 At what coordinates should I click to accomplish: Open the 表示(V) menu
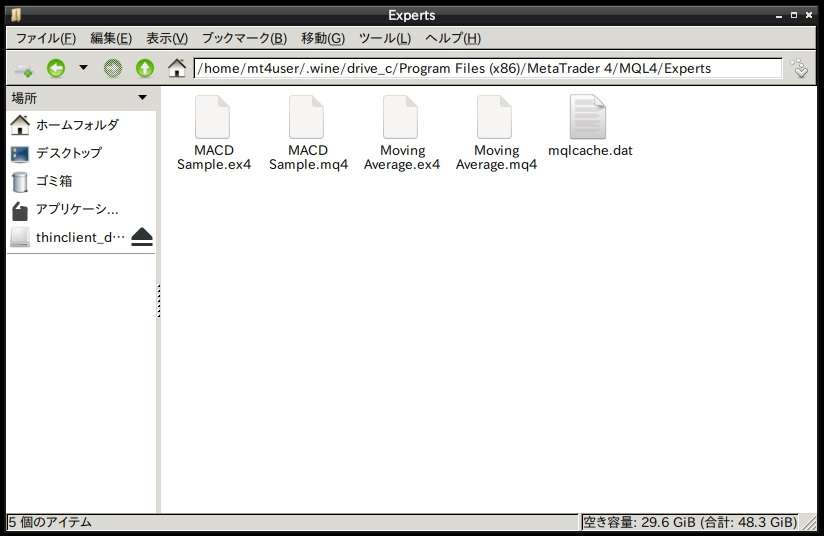(x=167, y=38)
